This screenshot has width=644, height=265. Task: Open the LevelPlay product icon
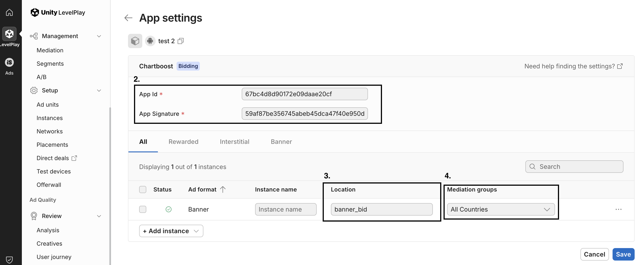pyautogui.click(x=9, y=34)
